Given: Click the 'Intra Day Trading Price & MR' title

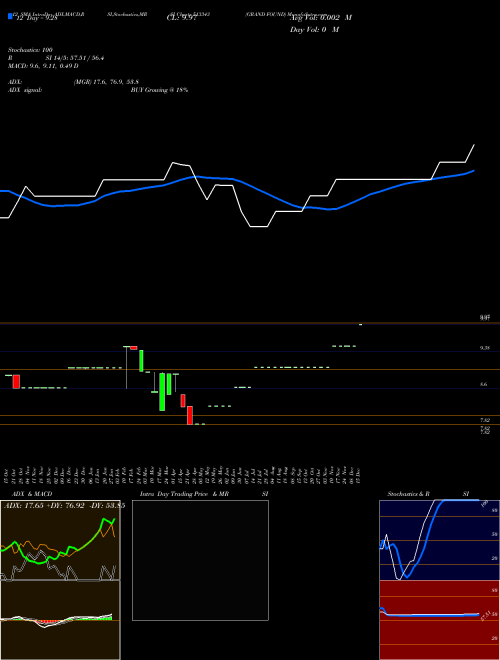Looking at the screenshot, I should pos(184,494).
